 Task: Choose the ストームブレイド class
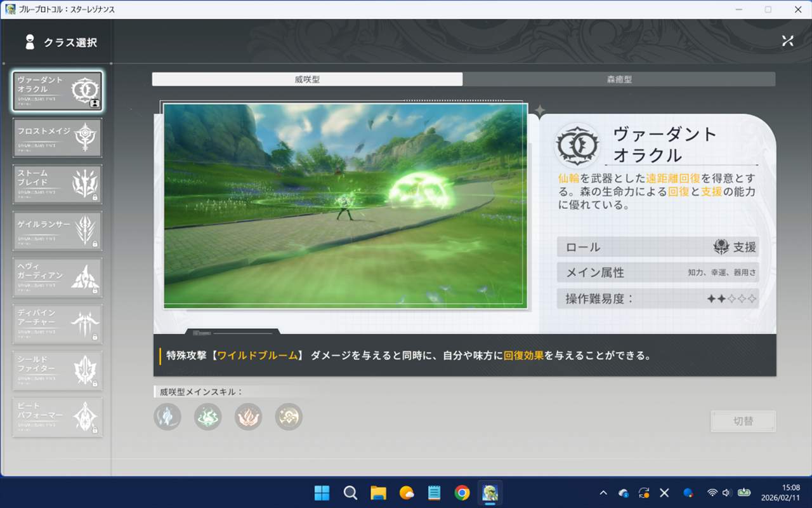[57, 184]
